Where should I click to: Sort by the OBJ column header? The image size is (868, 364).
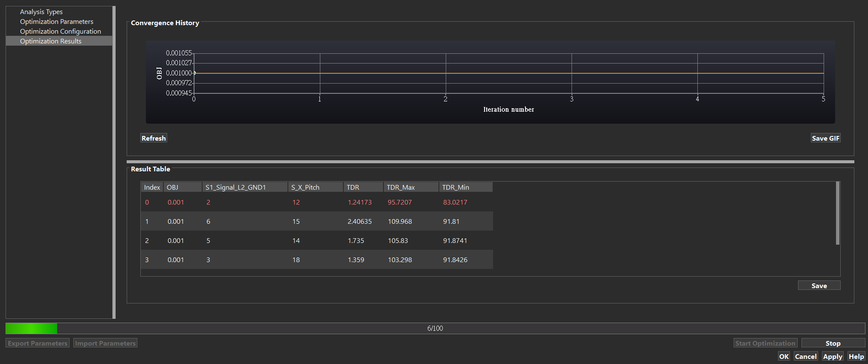[183, 187]
